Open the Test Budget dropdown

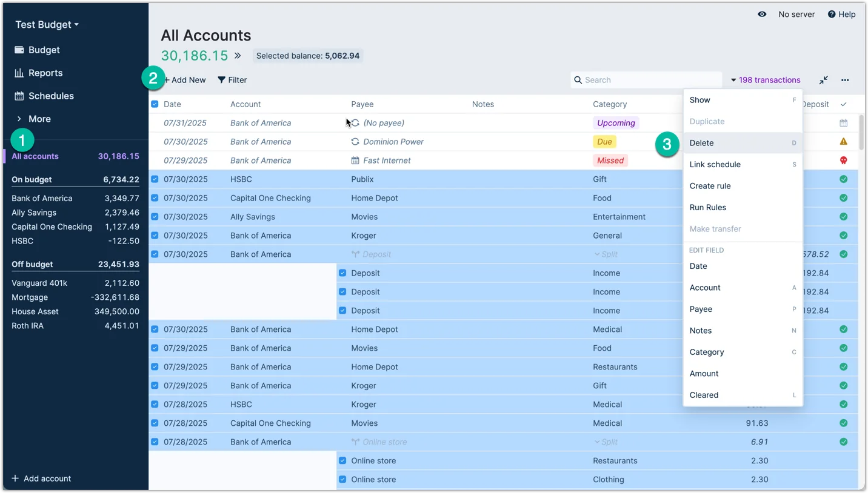click(x=46, y=24)
